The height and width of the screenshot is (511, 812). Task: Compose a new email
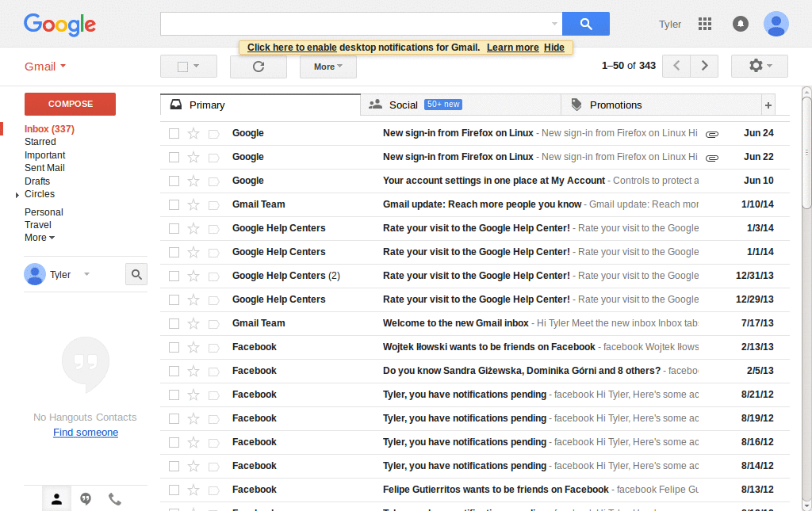[70, 104]
